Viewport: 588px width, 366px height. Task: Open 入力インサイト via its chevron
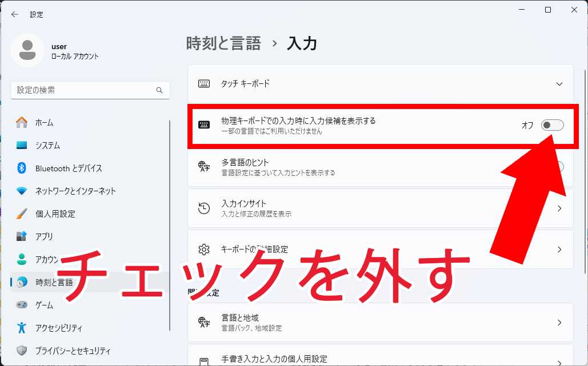tap(559, 208)
